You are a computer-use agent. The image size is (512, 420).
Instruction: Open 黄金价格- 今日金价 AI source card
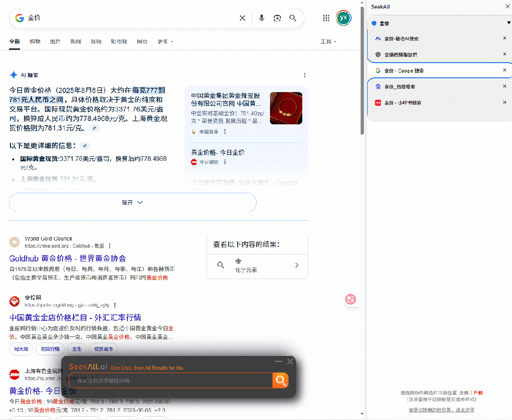[218, 152]
